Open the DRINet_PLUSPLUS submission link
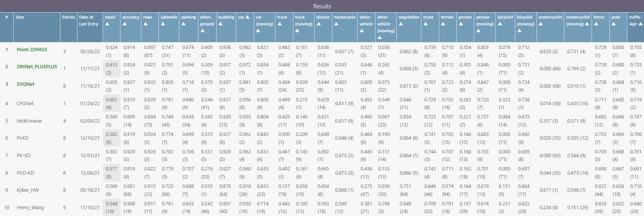Screen dimensions: 644x216 click(37, 67)
